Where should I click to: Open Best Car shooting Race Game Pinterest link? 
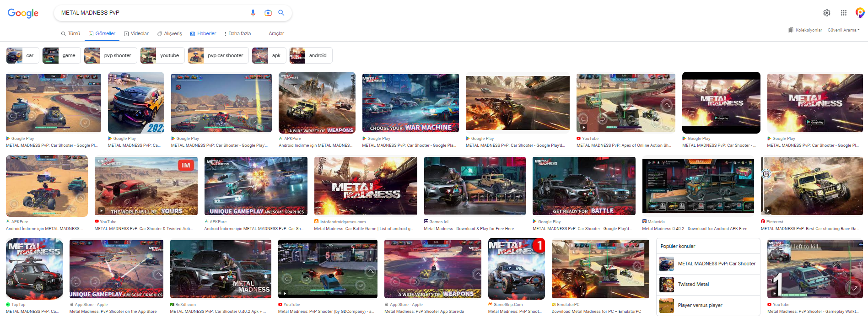click(x=809, y=229)
